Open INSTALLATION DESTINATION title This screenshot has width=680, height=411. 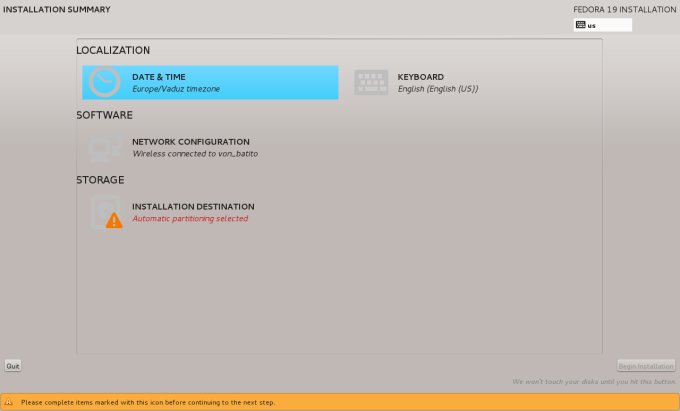193,206
